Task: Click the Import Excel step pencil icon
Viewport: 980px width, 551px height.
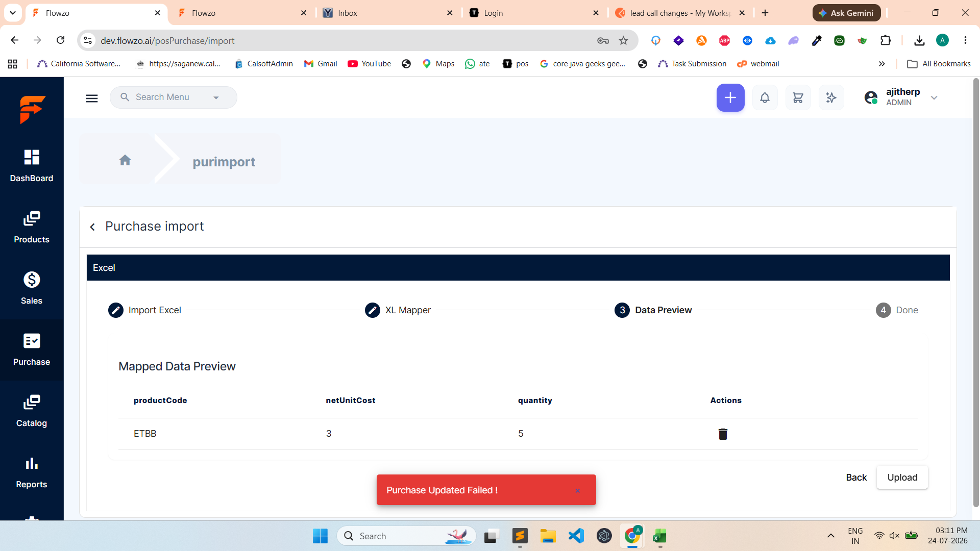Action: click(116, 310)
